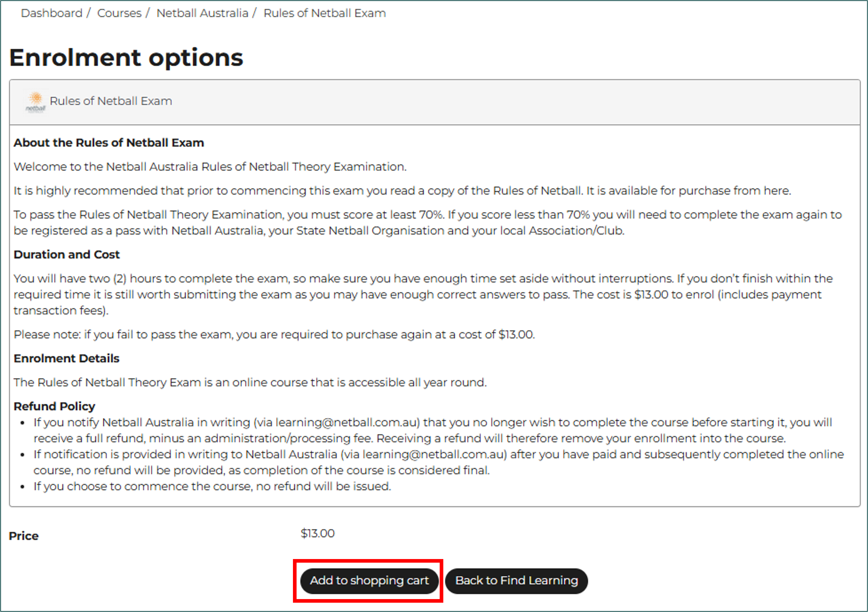Click the 'choose to commence' refund bullet
The height and width of the screenshot is (612, 868).
[212, 486]
